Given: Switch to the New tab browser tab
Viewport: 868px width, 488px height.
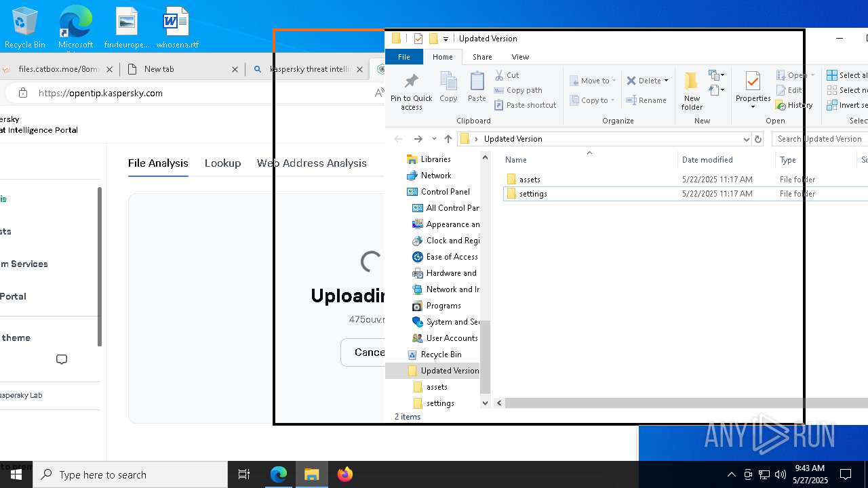Looking at the screenshot, I should point(159,69).
